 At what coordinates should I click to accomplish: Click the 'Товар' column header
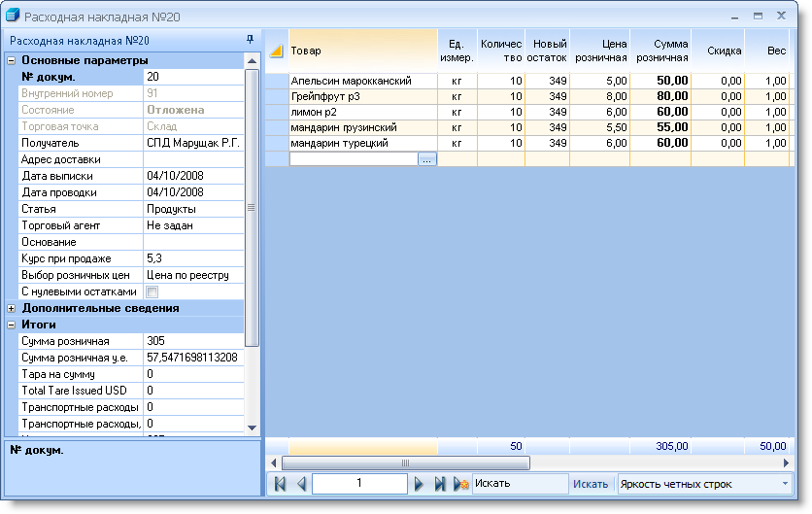[362, 51]
